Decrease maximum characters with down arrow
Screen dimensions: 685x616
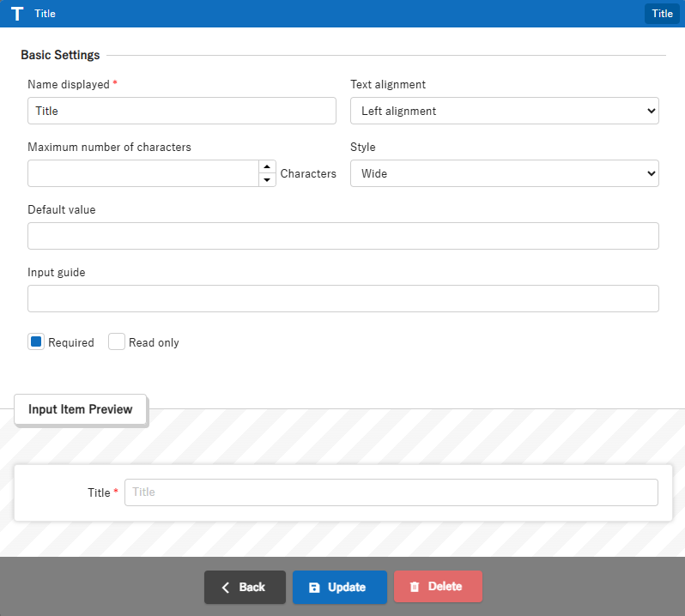coord(267,180)
